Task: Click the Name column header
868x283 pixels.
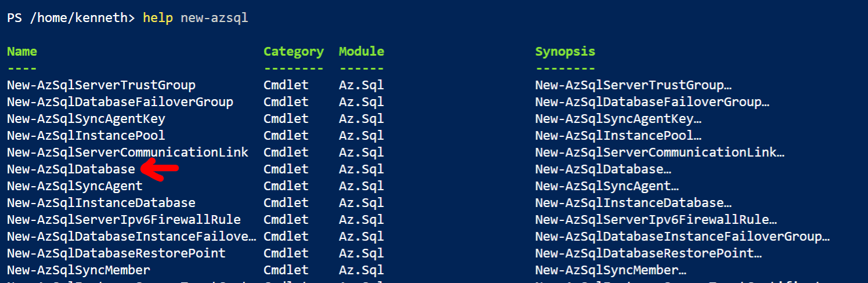Action: tap(22, 52)
